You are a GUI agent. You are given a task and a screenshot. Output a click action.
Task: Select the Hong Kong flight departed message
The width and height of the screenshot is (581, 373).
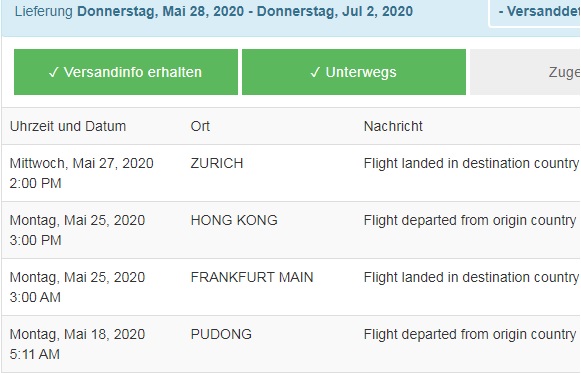point(470,220)
